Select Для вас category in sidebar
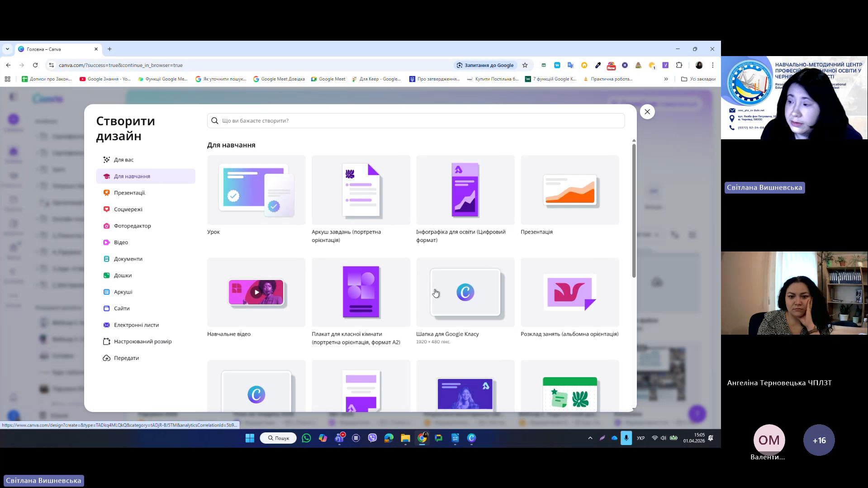 123,160
